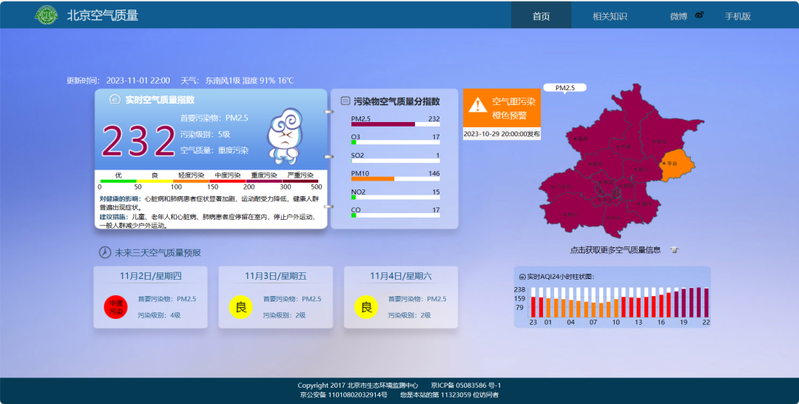
Task: Click the 空气质量: 重度污染 text
Action: click(x=214, y=150)
